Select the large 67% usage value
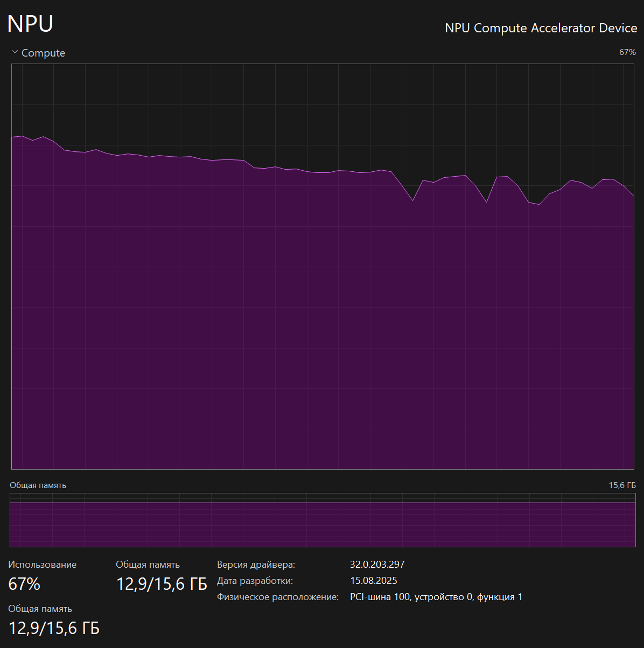The height and width of the screenshot is (648, 644). tap(24, 584)
